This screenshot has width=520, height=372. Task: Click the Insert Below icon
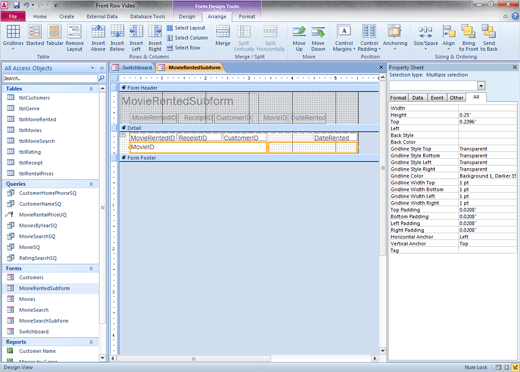coord(117,32)
